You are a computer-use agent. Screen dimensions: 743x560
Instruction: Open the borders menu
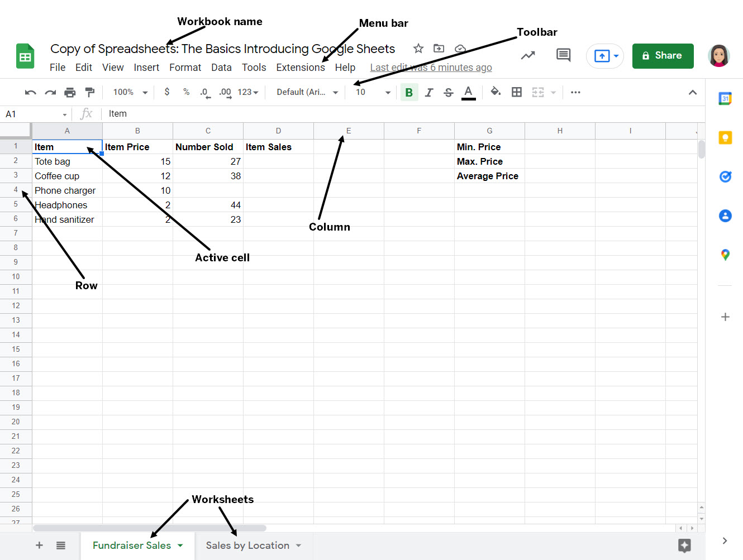click(x=517, y=92)
